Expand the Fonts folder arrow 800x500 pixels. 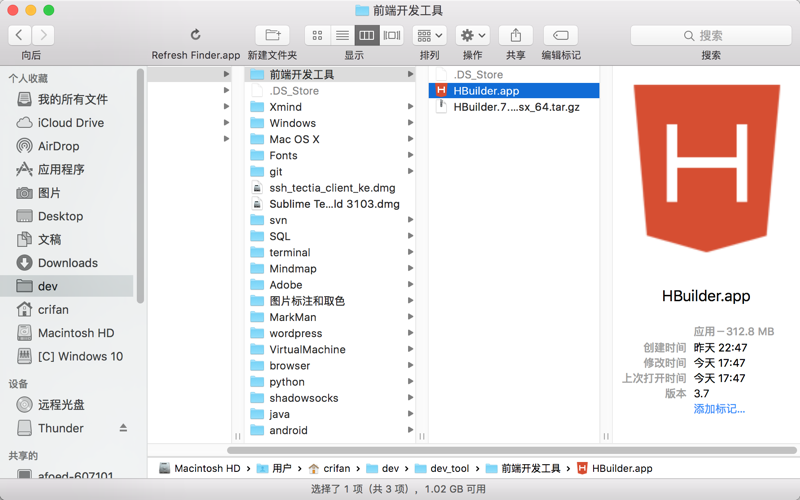[410, 155]
